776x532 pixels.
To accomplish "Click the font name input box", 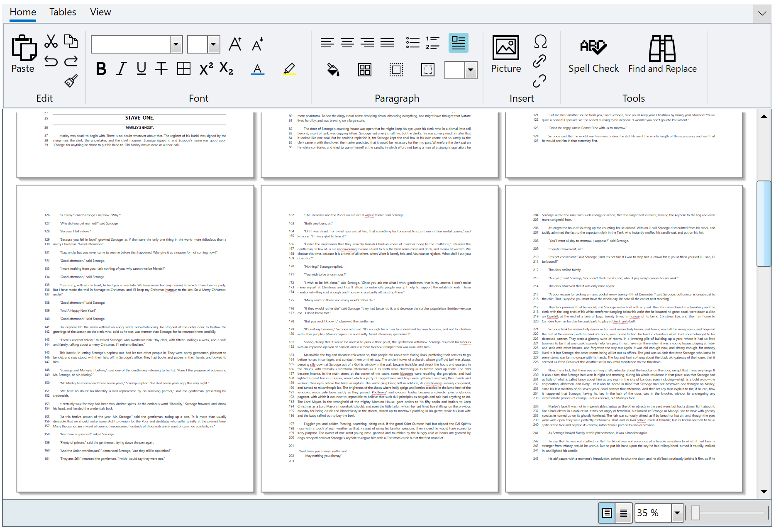I will (x=131, y=44).
